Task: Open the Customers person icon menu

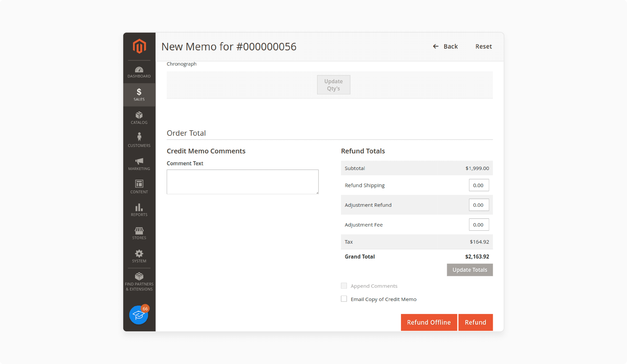Action: tap(139, 140)
